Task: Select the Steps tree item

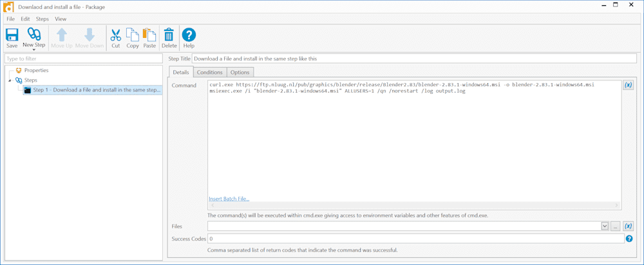Action: pos(31,80)
